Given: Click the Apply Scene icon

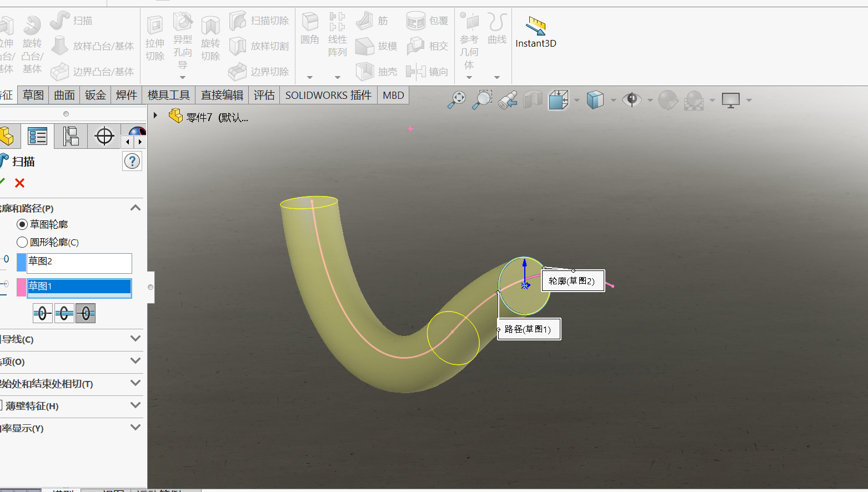Looking at the screenshot, I should (694, 100).
